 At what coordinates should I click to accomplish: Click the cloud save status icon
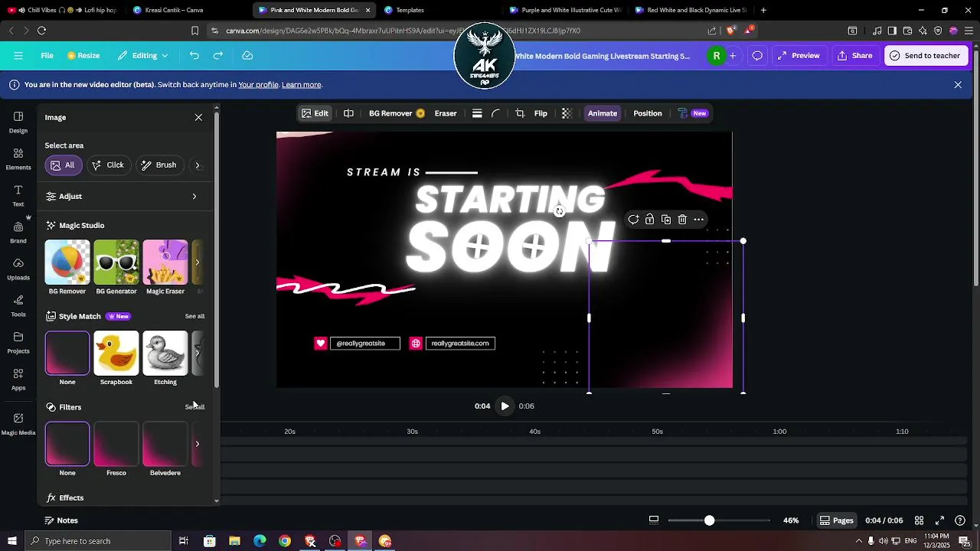tap(247, 55)
